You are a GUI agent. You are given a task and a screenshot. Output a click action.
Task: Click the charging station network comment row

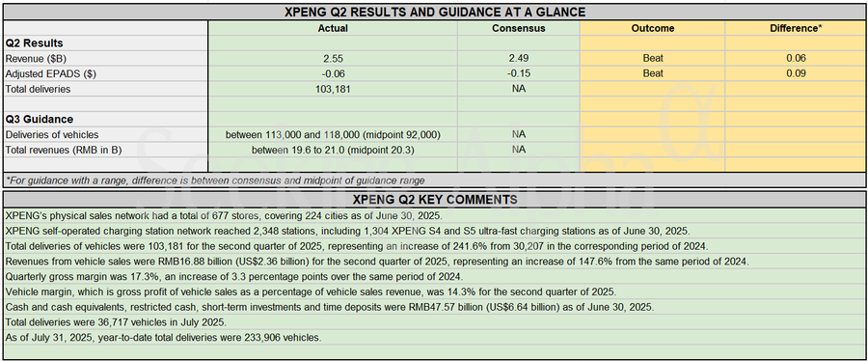point(434,231)
